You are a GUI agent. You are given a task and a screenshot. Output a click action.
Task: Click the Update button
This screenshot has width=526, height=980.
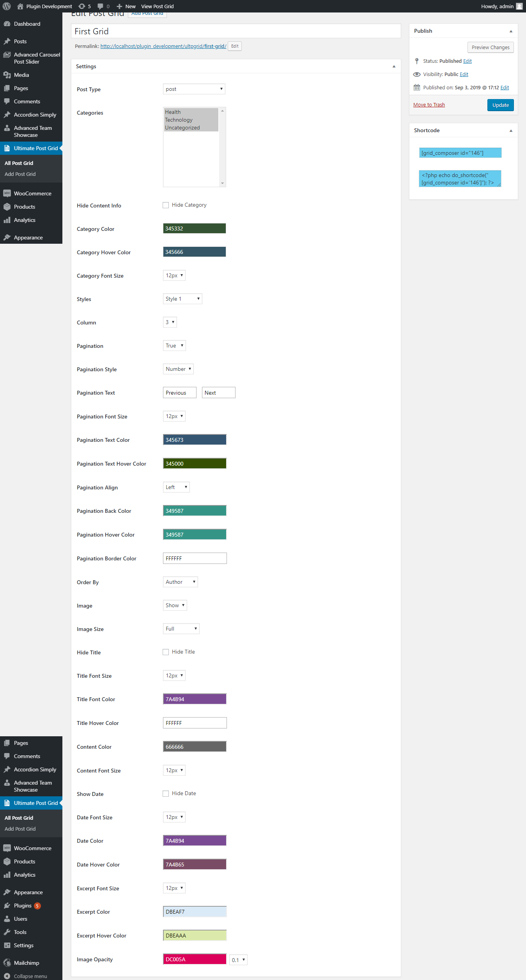[500, 105]
